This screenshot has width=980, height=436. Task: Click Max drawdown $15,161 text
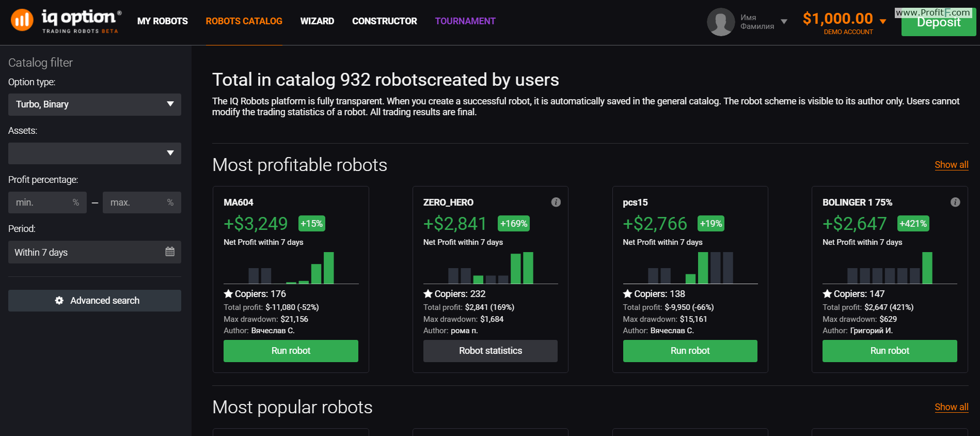(665, 319)
